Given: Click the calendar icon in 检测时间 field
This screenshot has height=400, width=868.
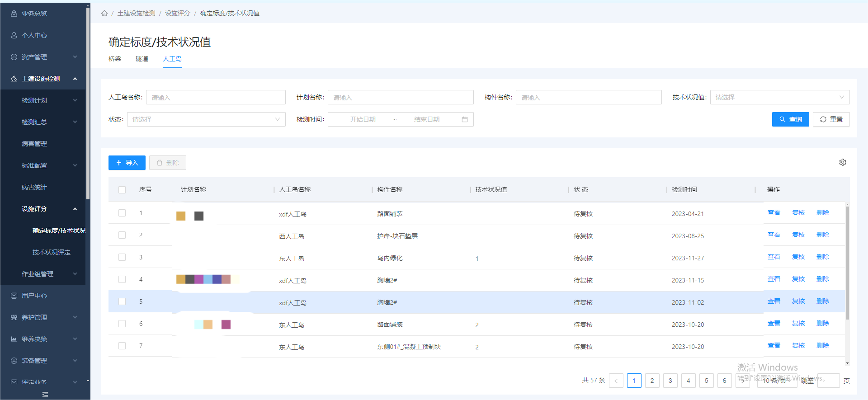Looking at the screenshot, I should click(x=465, y=119).
